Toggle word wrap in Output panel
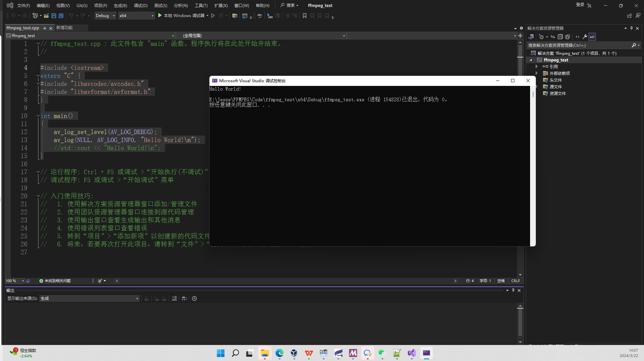The height and width of the screenshot is (361, 644). (x=184, y=298)
